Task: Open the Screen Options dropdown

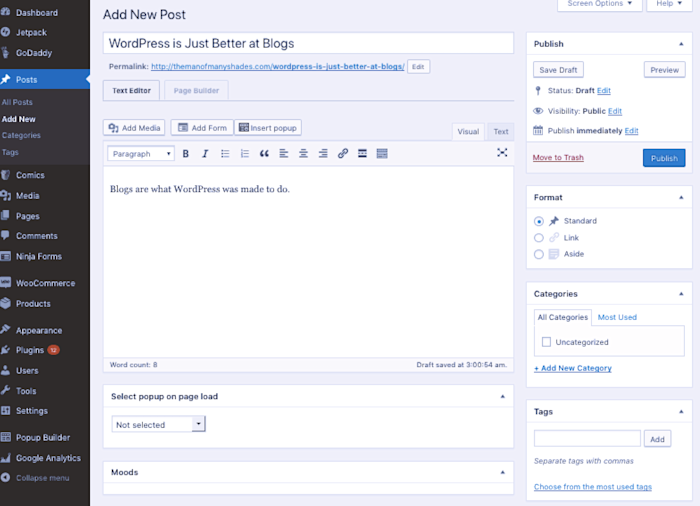Action: coord(600,4)
